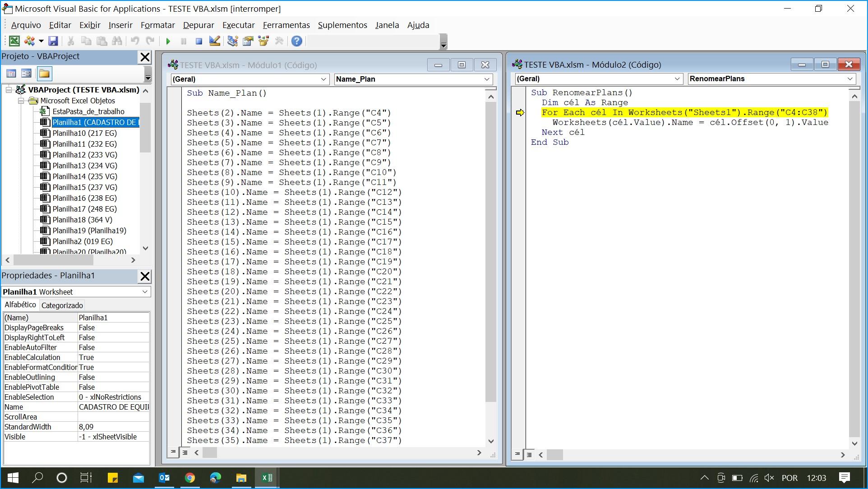Click the Paste clipboard icon
868x489 pixels.
coord(102,41)
